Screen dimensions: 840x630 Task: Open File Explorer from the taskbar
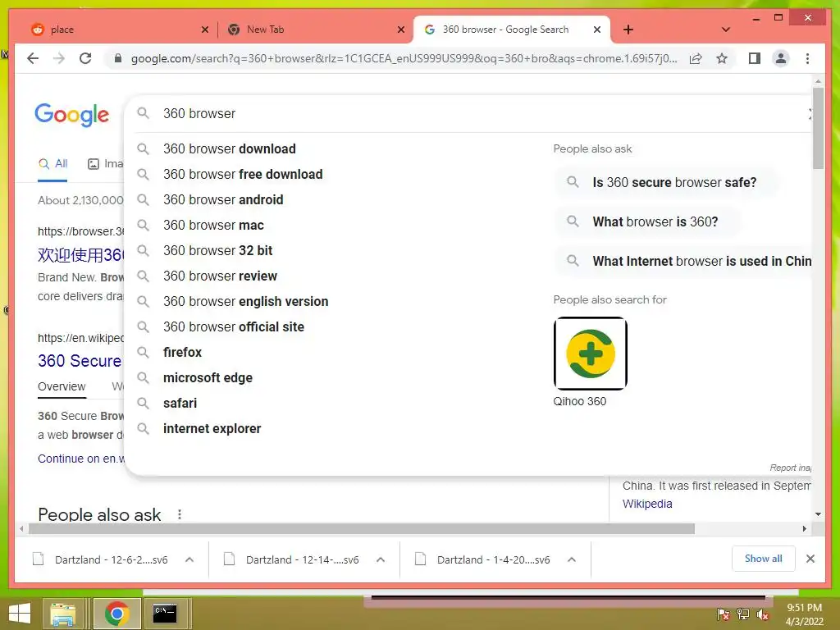pyautogui.click(x=62, y=614)
